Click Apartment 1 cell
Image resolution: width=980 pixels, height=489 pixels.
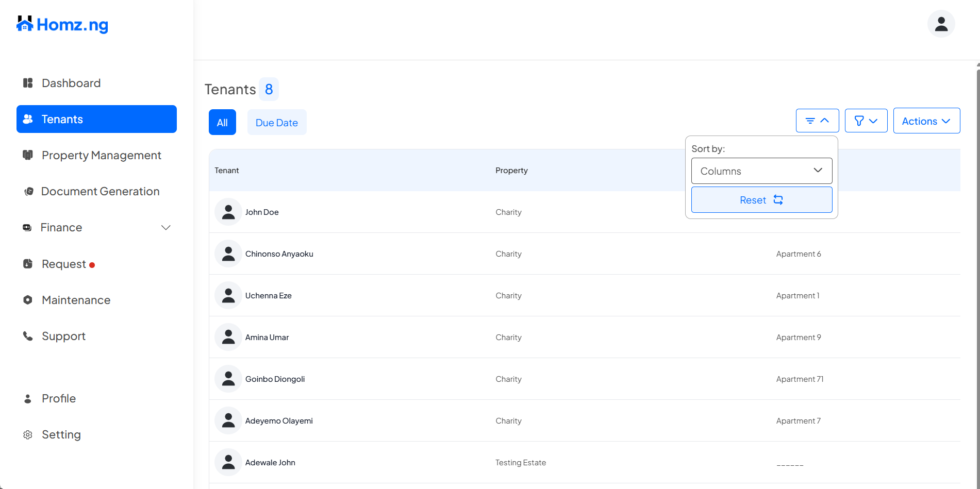click(798, 295)
